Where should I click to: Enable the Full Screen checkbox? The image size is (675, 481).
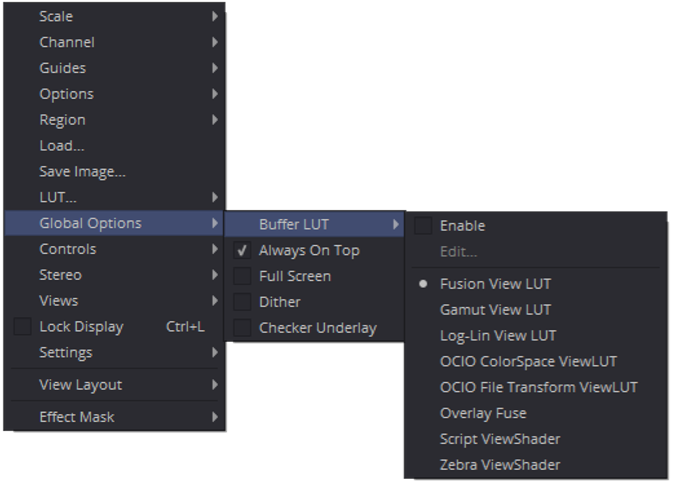242,276
